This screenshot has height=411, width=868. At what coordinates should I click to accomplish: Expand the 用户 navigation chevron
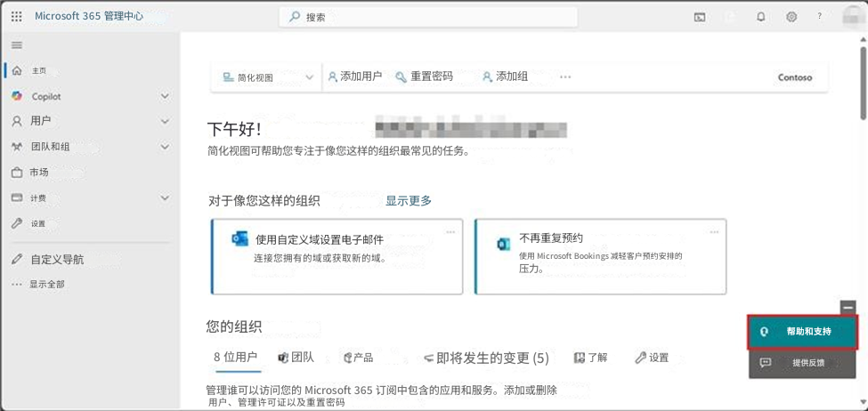165,121
